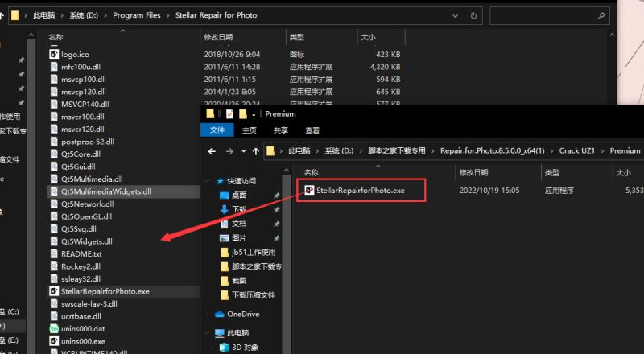644x354 pixels.
Task: Open recent locations dropdown in Premium window
Action: coord(244,151)
